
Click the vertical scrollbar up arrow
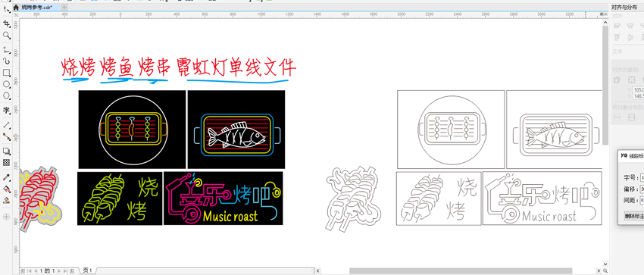pos(605,22)
